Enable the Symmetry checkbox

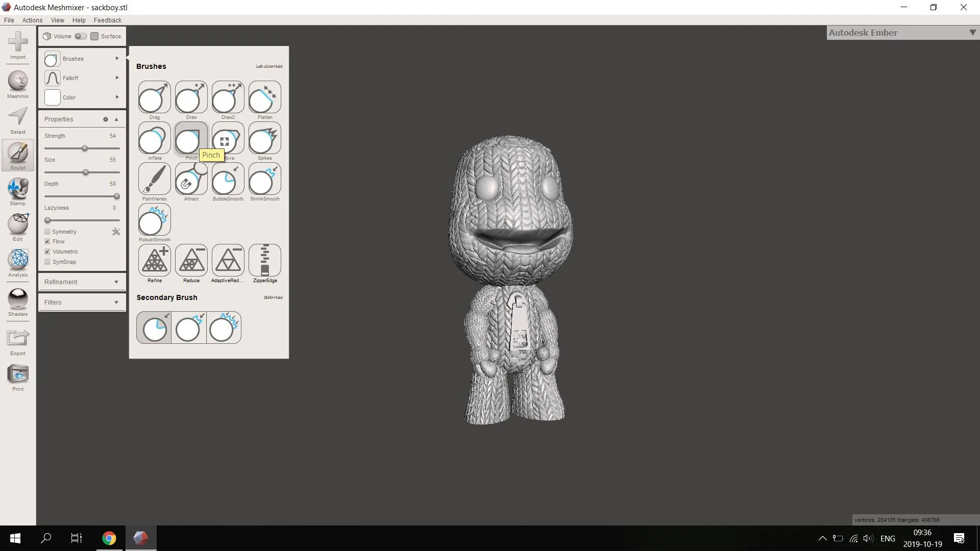[x=47, y=232]
